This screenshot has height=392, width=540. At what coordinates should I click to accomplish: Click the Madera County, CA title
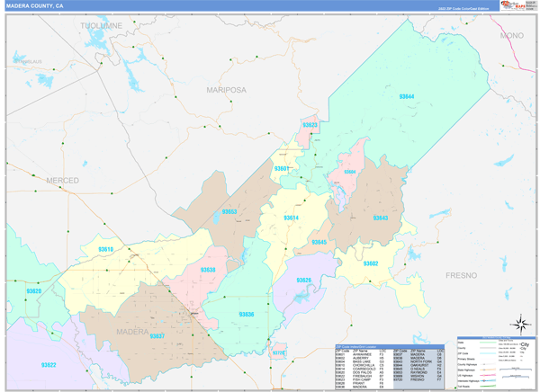pos(35,5)
